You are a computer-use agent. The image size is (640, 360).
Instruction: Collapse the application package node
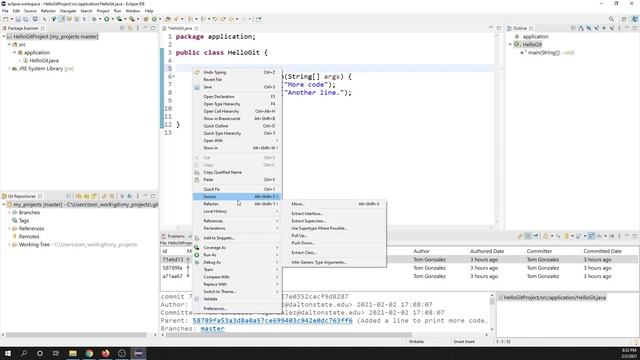pyautogui.click(x=14, y=52)
